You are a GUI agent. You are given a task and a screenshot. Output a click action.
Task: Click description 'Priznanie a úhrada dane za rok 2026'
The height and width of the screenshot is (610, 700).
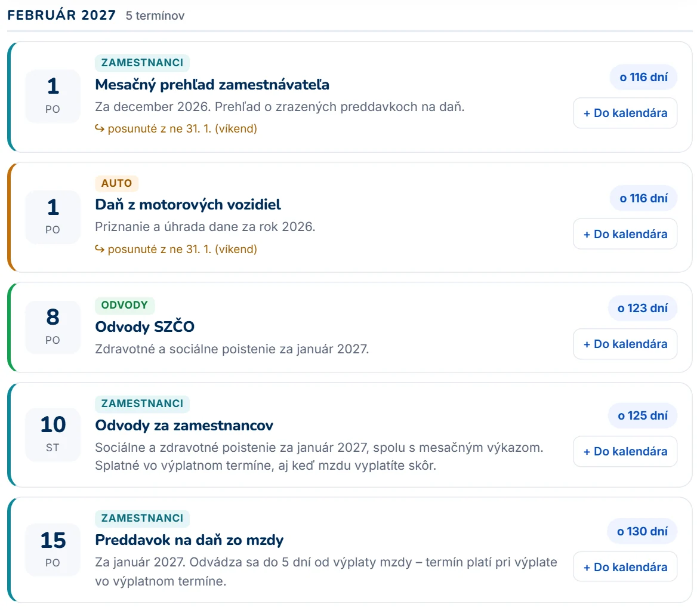[205, 227]
